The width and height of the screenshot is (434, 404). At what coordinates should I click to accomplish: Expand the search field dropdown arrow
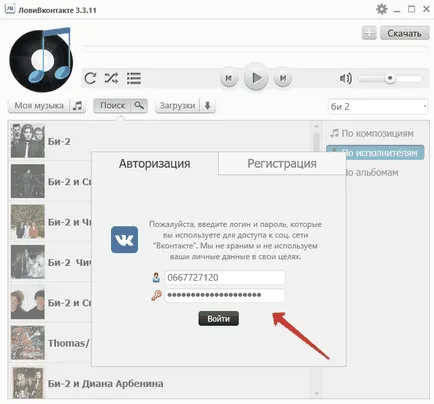pos(425,106)
